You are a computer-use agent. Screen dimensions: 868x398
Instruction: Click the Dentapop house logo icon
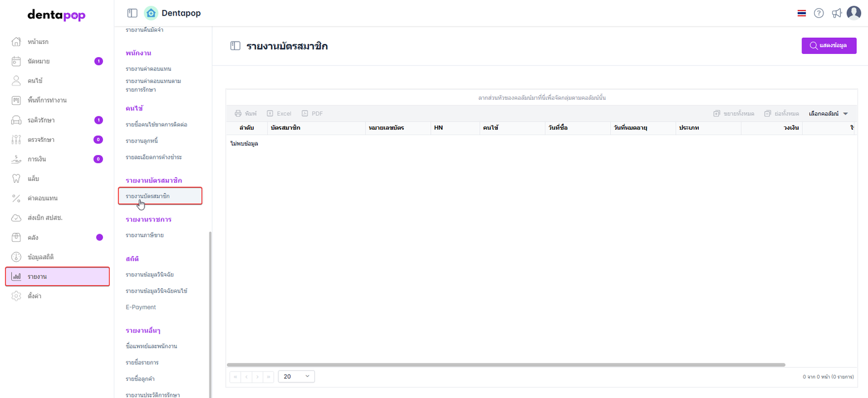(x=151, y=13)
